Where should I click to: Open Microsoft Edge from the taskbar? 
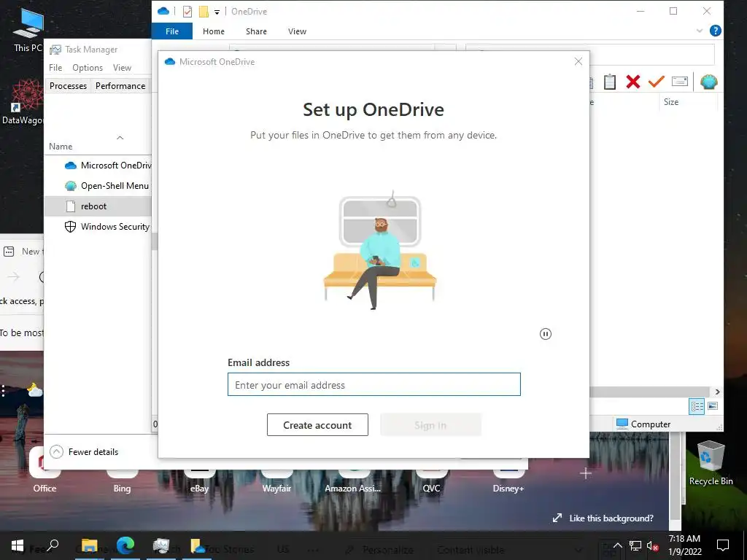coord(125,545)
